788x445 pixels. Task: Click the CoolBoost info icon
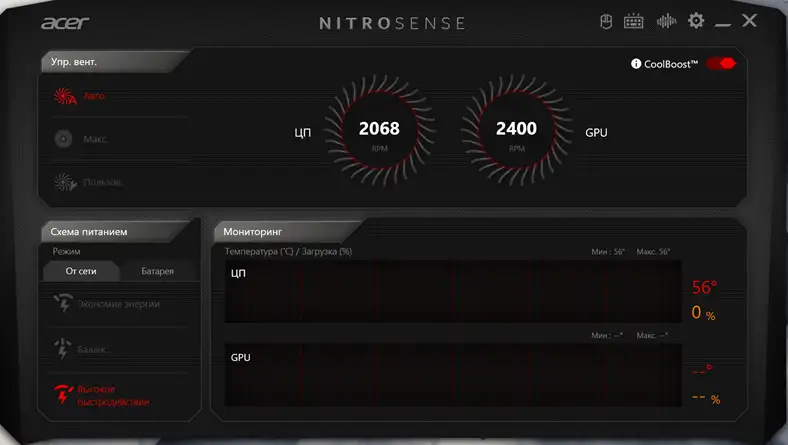pos(636,64)
